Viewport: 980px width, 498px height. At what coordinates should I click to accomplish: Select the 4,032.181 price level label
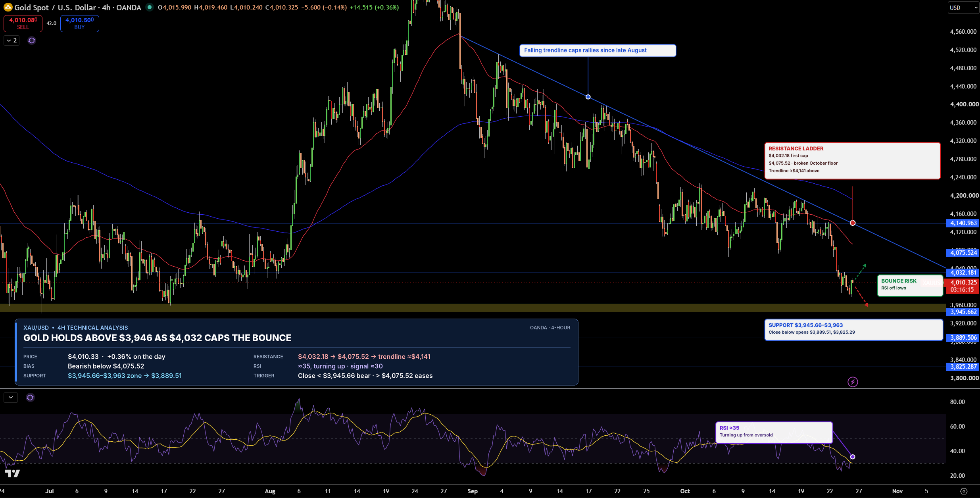[963, 273]
